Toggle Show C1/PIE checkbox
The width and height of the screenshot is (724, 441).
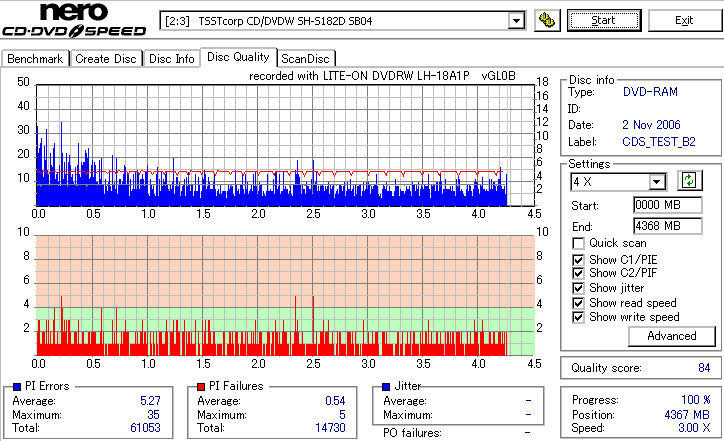pos(578,260)
